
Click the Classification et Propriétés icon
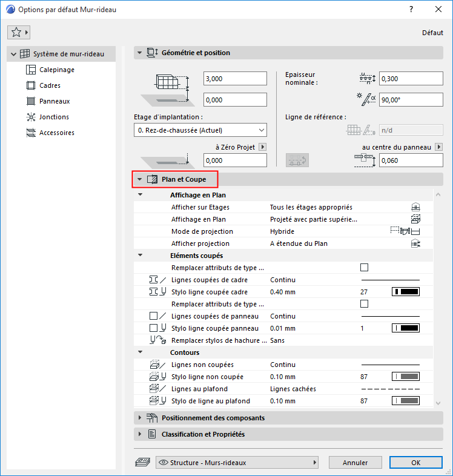[152, 434]
